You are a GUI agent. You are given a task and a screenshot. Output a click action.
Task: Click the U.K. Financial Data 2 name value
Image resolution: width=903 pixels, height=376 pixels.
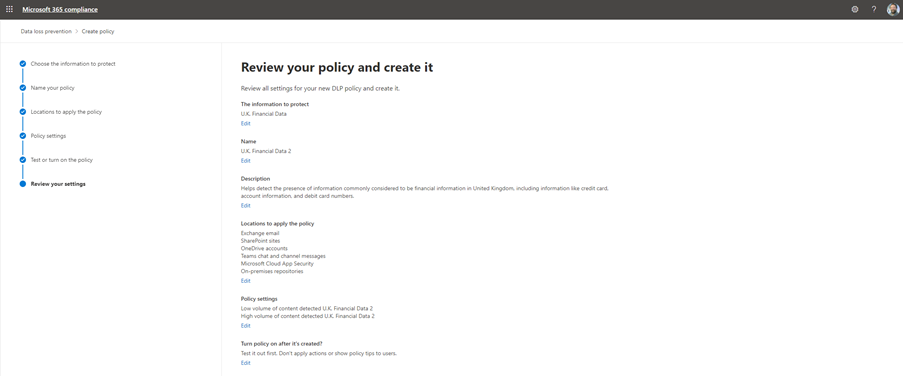coord(265,151)
